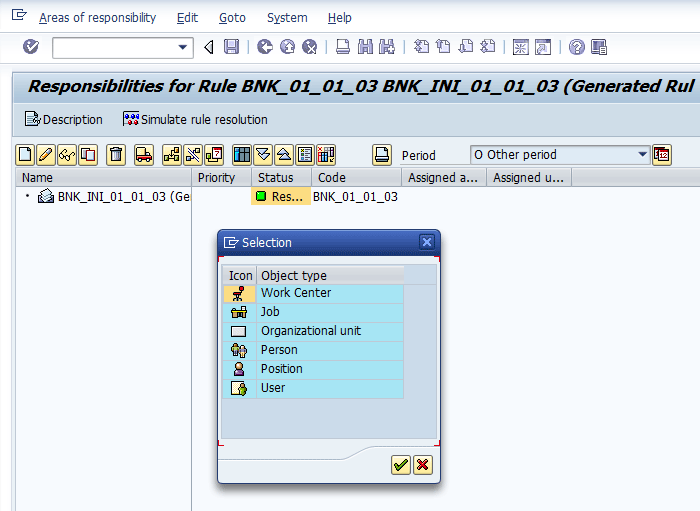This screenshot has height=511, width=700.
Task: Click the Expand subtree down-arrow icon
Action: pyautogui.click(x=263, y=155)
